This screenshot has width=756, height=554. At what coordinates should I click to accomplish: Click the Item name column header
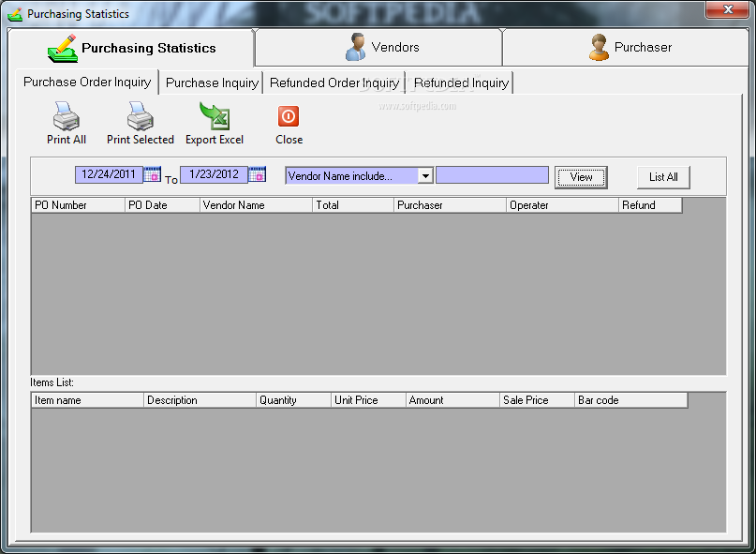(x=88, y=400)
